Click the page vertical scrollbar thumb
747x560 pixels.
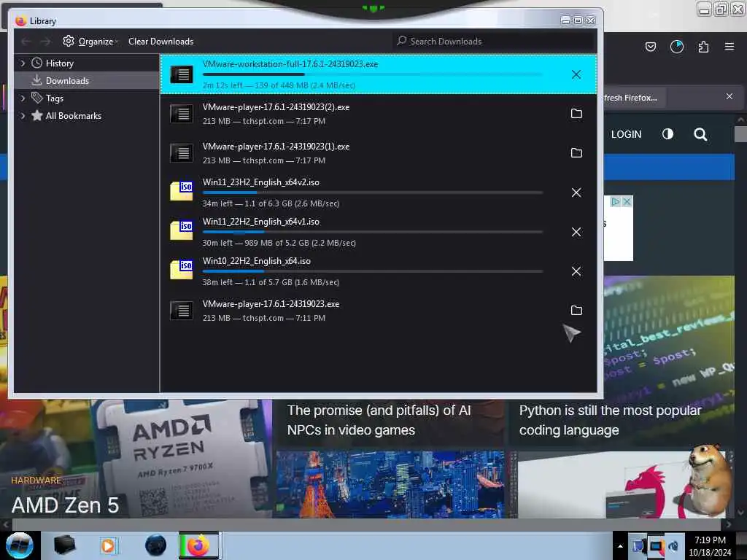[740, 134]
